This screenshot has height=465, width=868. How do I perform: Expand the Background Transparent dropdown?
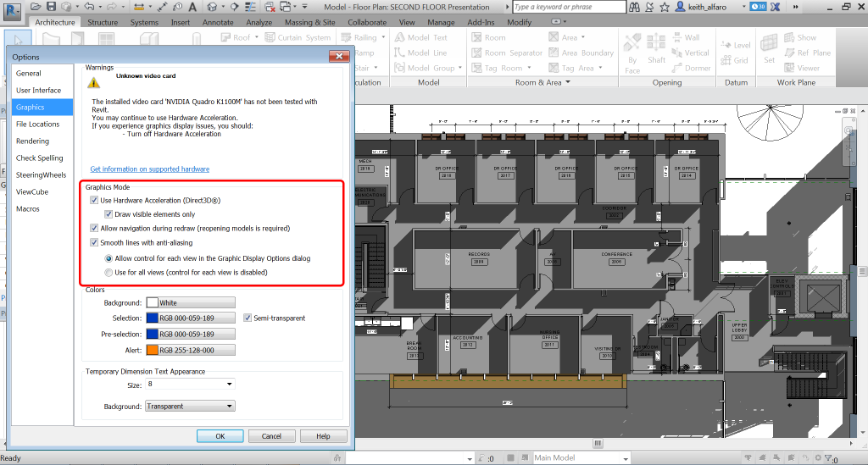click(x=229, y=407)
